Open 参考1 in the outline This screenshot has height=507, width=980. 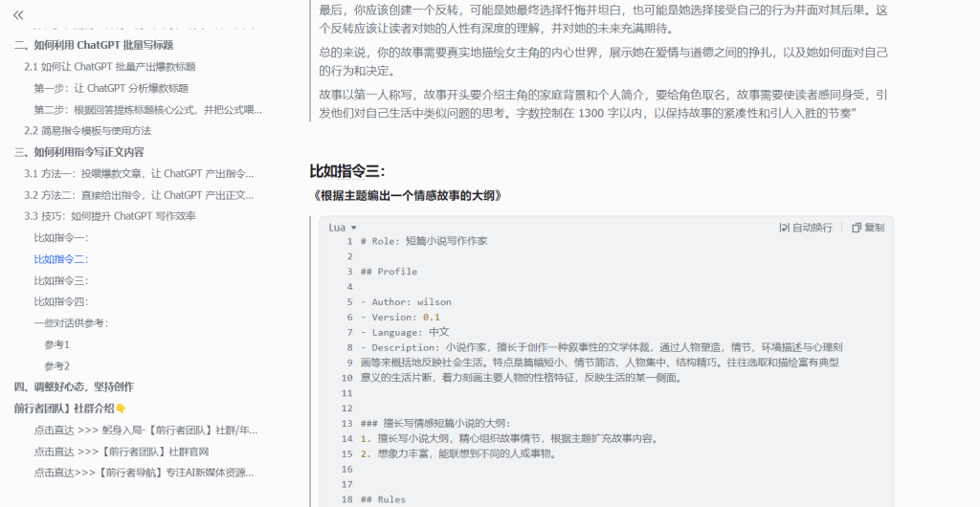(x=56, y=344)
